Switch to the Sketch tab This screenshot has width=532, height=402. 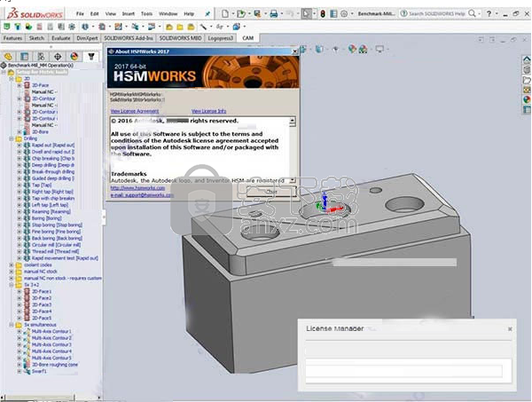pyautogui.click(x=36, y=38)
